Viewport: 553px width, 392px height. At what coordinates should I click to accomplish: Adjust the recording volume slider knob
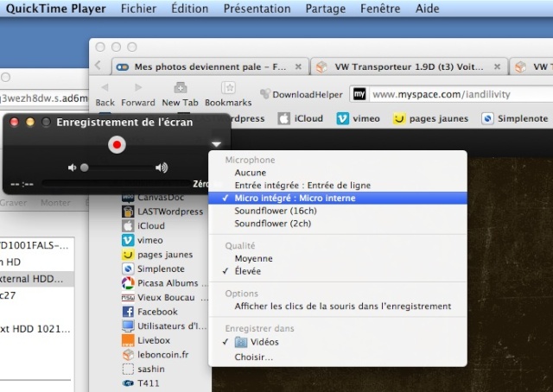85,168
